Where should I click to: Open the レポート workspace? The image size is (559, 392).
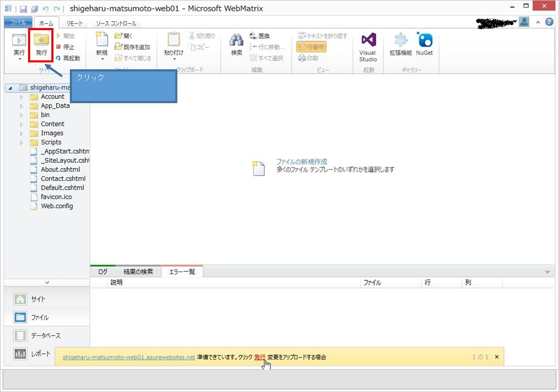point(33,354)
